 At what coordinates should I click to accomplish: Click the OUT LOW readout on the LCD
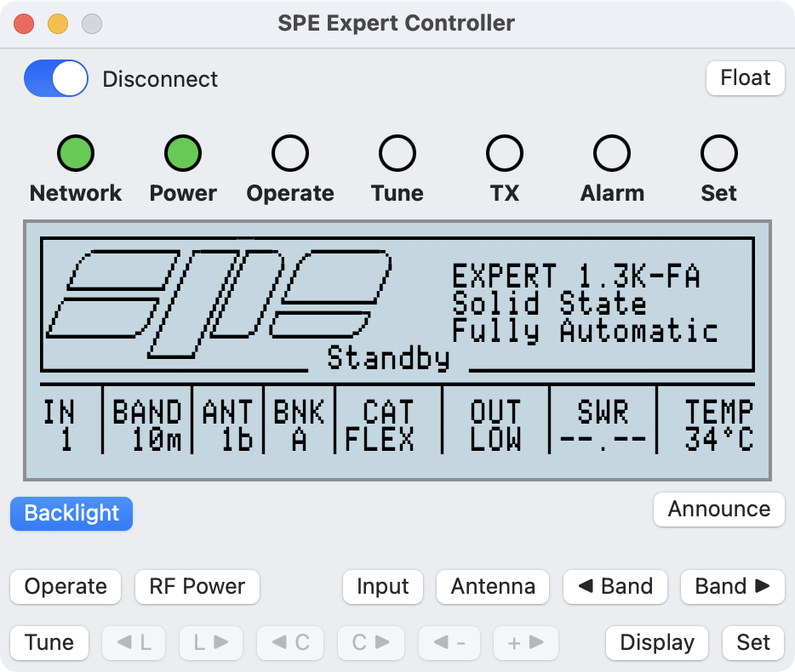495,424
